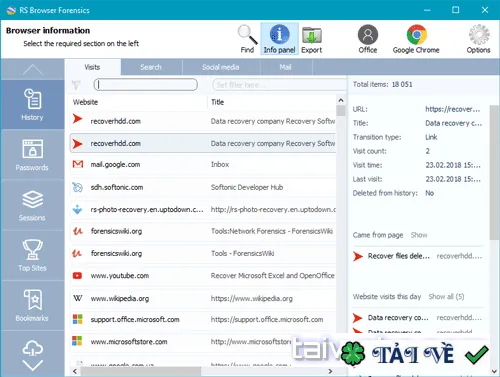
Task: Switch to the Mail tab
Action: (285, 67)
